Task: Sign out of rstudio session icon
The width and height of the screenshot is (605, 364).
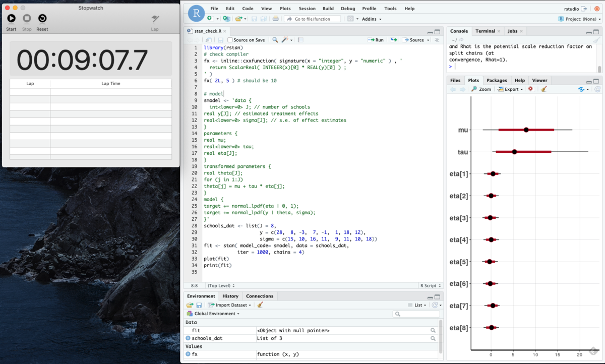Action: 584,9
